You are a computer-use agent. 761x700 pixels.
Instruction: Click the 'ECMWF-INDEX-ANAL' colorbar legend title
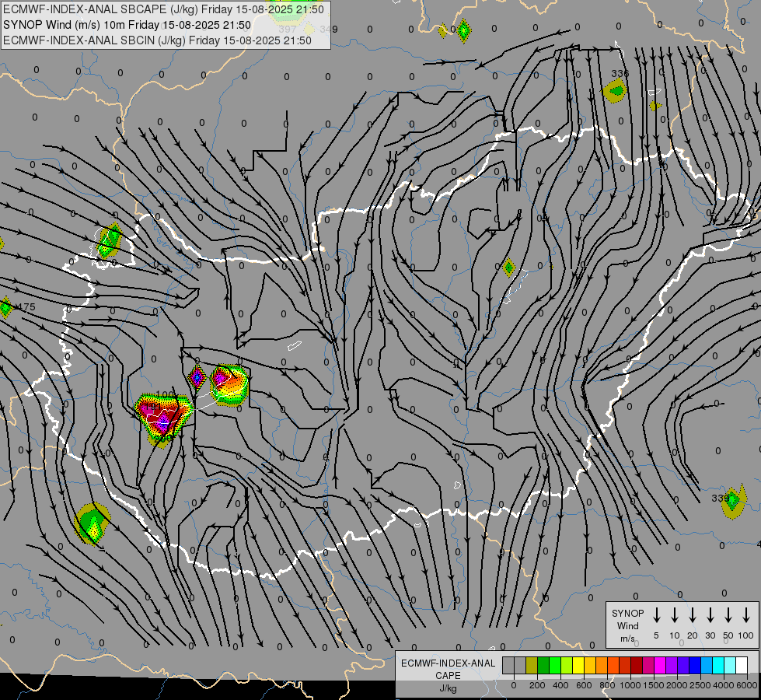point(448,663)
